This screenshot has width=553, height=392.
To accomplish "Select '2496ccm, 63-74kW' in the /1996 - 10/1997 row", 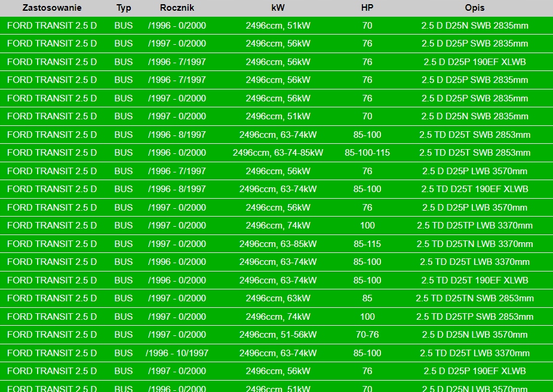I will pyautogui.click(x=278, y=353).
